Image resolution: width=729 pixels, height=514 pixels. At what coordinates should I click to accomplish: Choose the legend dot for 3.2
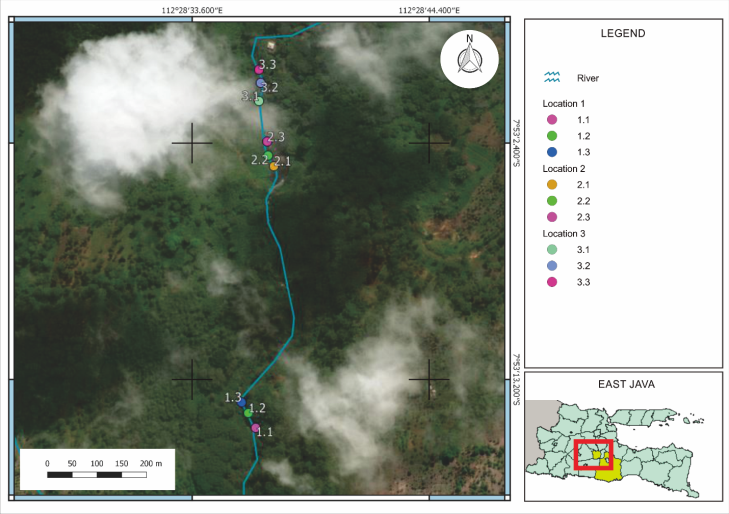click(x=552, y=264)
